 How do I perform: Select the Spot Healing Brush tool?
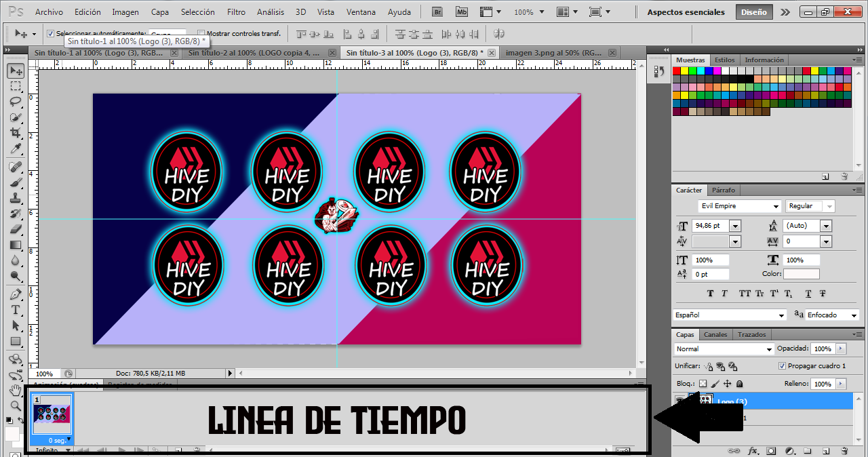coord(16,167)
